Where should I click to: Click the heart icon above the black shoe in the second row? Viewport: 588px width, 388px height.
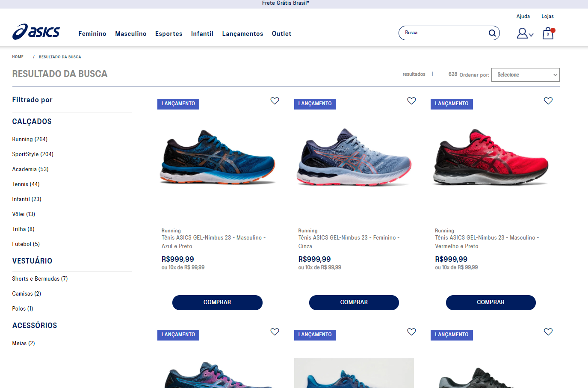click(x=548, y=332)
